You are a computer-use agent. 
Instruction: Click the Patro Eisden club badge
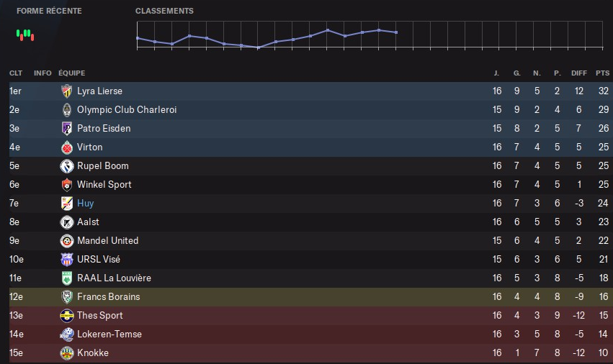pos(67,129)
